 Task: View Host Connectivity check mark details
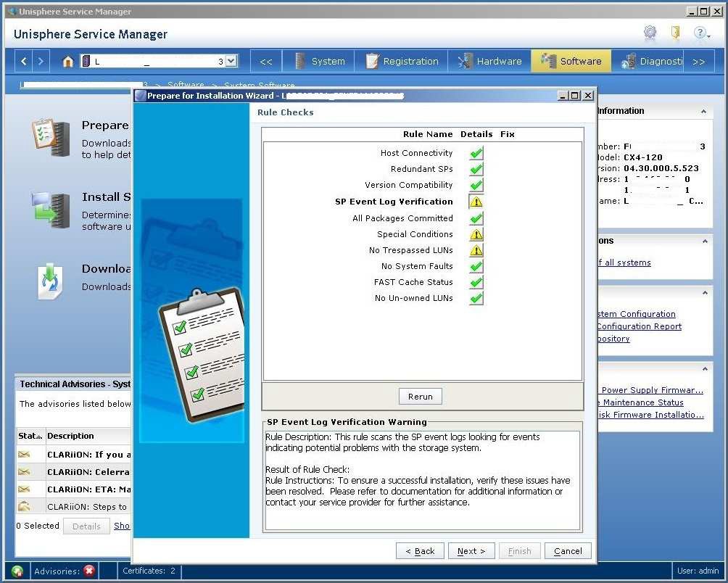[476, 153]
